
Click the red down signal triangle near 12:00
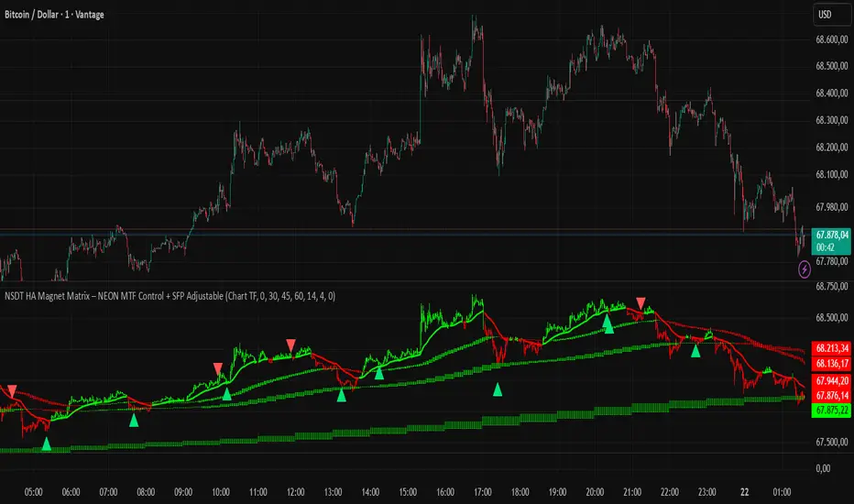pyautogui.click(x=290, y=345)
